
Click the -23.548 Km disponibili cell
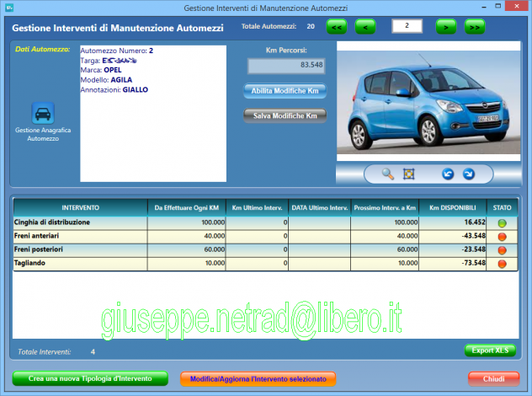[x=453, y=250]
